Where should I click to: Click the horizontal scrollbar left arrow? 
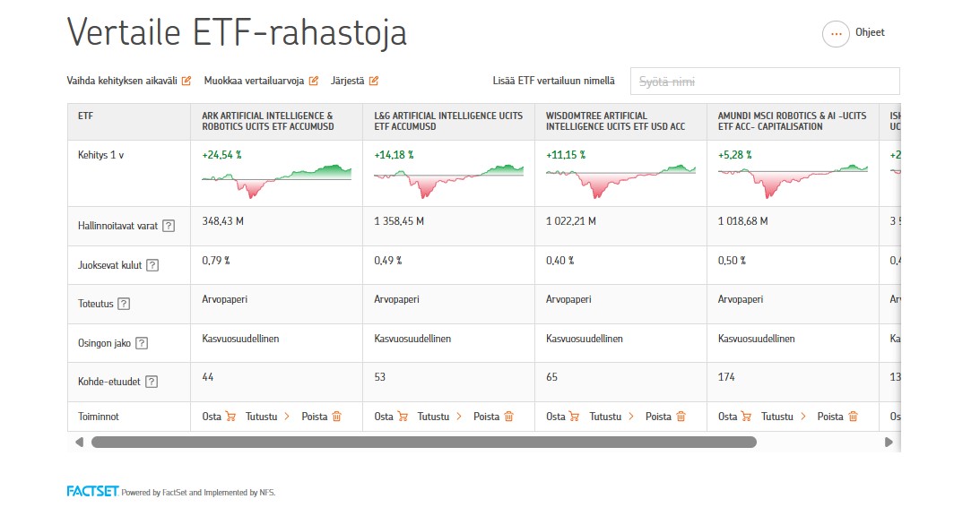pyautogui.click(x=79, y=442)
